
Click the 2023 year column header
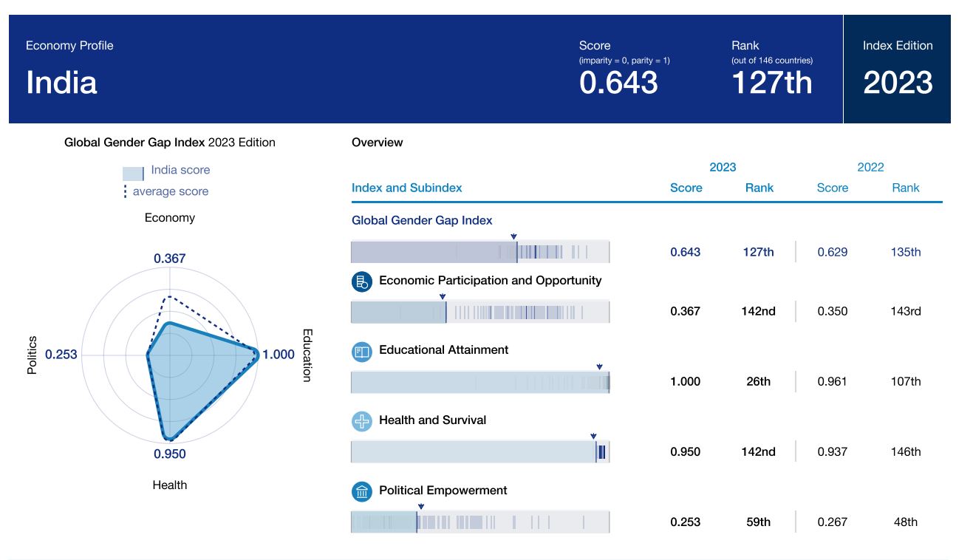click(723, 167)
